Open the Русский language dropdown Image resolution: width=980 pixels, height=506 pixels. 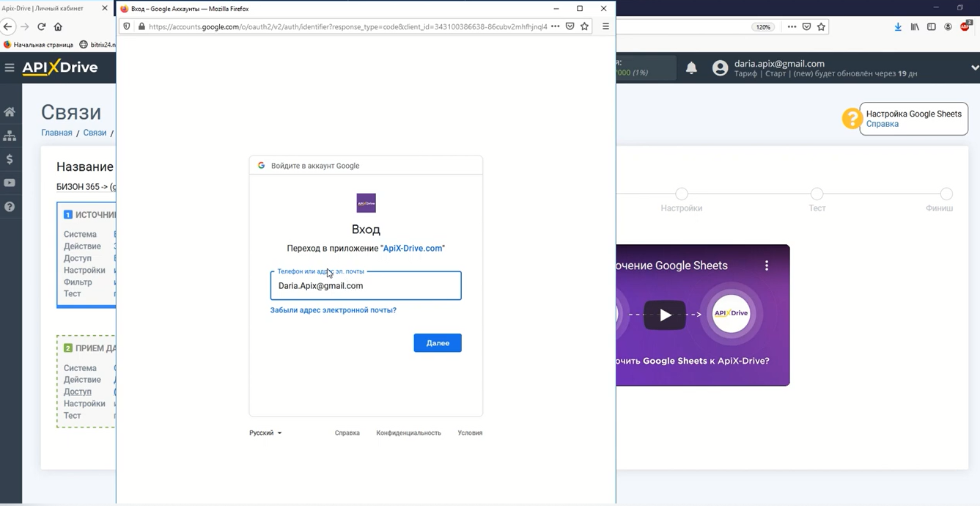pyautogui.click(x=265, y=433)
